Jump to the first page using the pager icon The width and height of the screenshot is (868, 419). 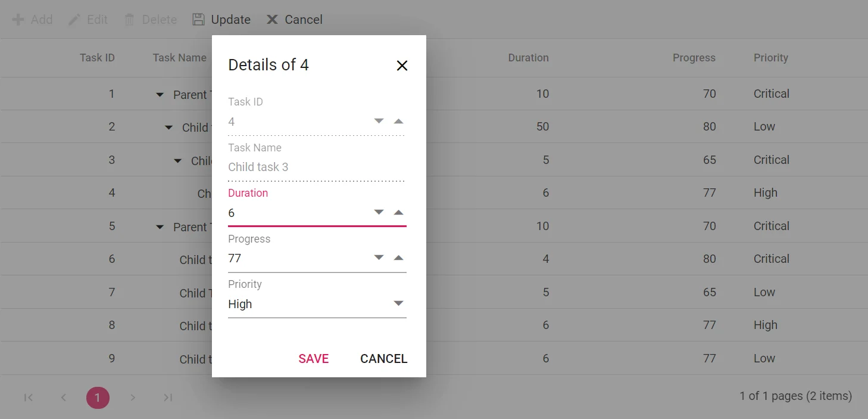[x=28, y=397]
